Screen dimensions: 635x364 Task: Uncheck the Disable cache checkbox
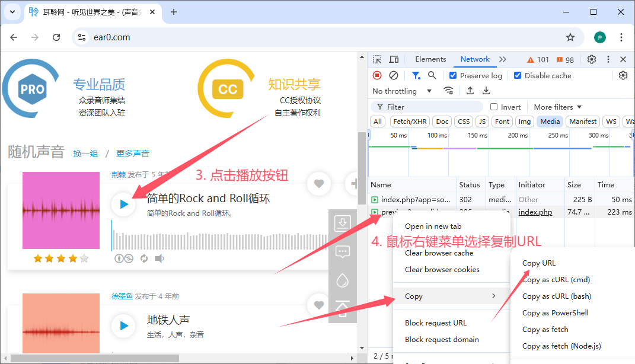[518, 75]
